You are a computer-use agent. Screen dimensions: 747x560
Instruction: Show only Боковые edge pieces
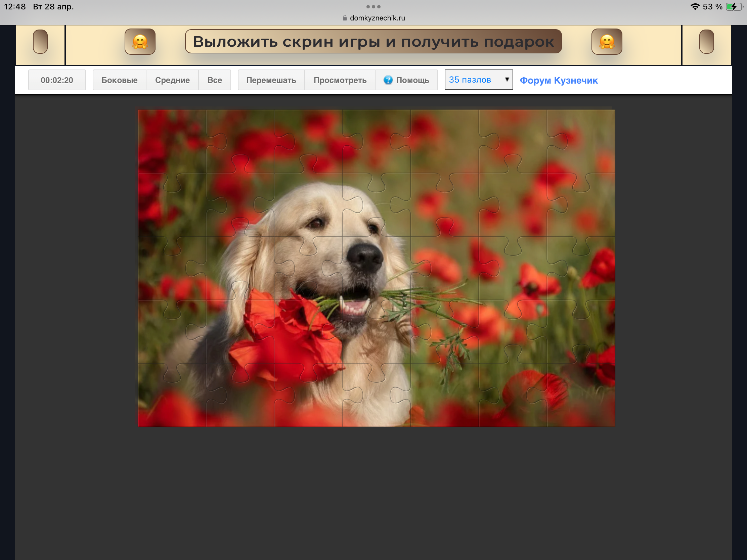[x=119, y=80]
